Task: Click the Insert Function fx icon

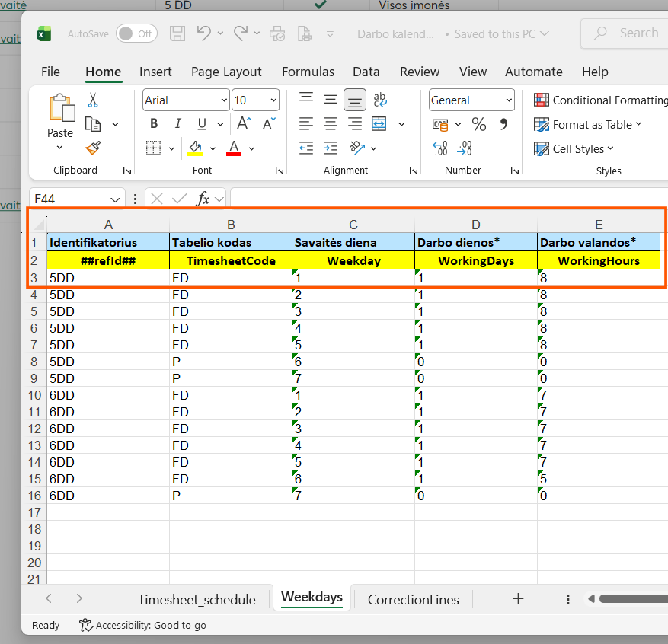Action: [203, 199]
